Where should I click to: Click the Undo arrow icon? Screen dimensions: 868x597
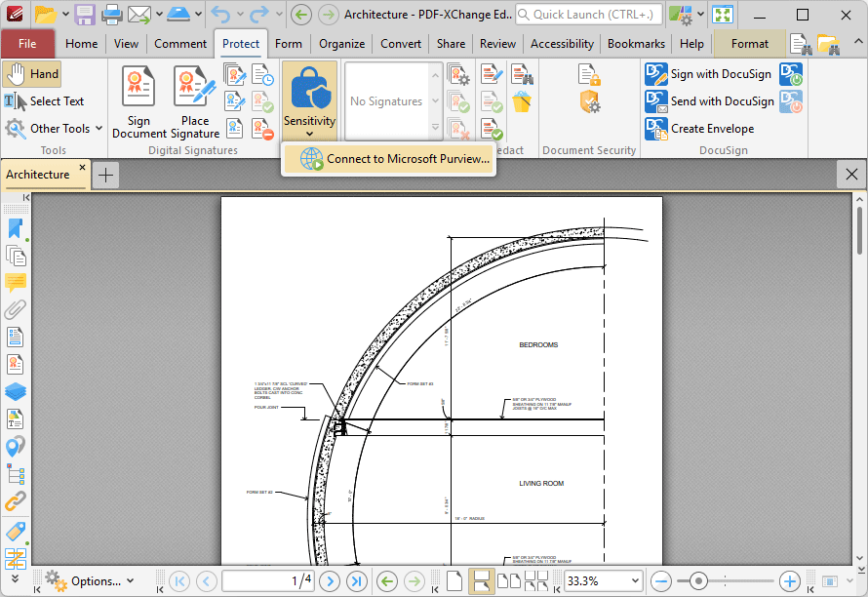pyautogui.click(x=220, y=15)
